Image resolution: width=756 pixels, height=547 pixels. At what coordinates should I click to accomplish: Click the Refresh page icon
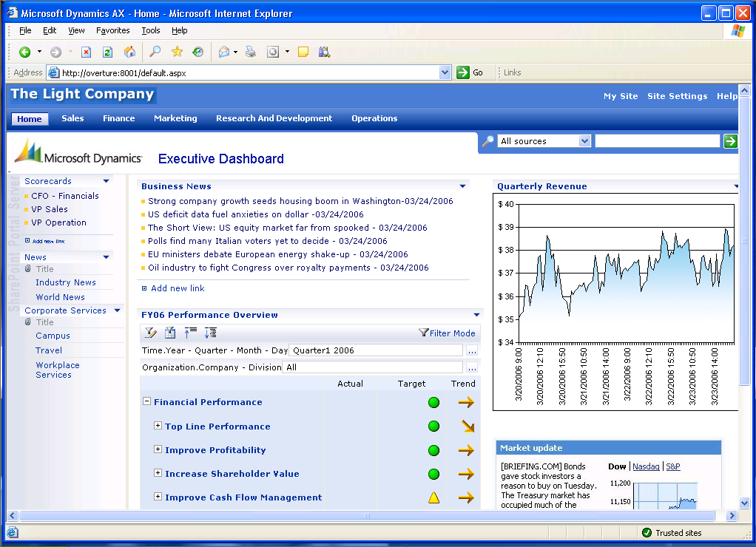point(107,52)
